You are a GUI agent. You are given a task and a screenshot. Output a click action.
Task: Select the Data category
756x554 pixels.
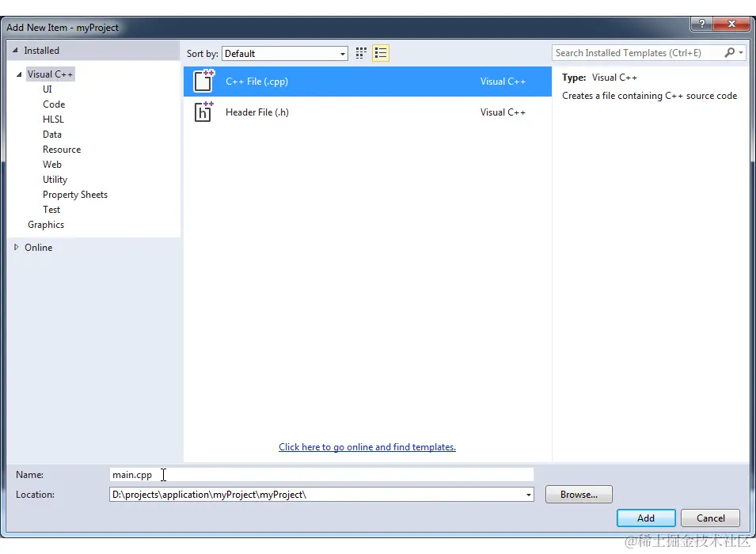coord(52,134)
